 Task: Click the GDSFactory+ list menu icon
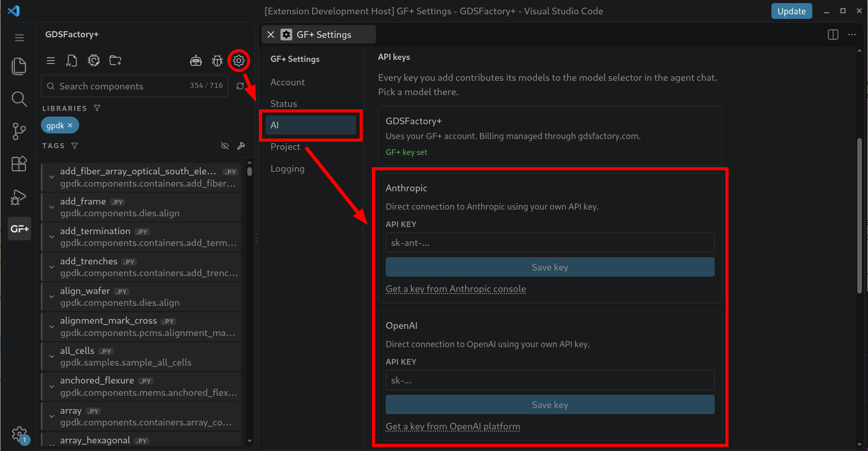(x=51, y=60)
